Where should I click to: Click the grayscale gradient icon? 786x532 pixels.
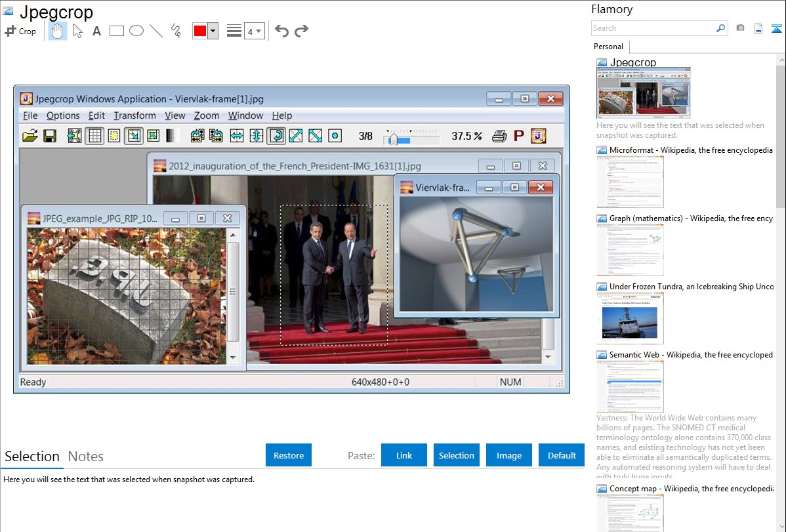(171, 136)
